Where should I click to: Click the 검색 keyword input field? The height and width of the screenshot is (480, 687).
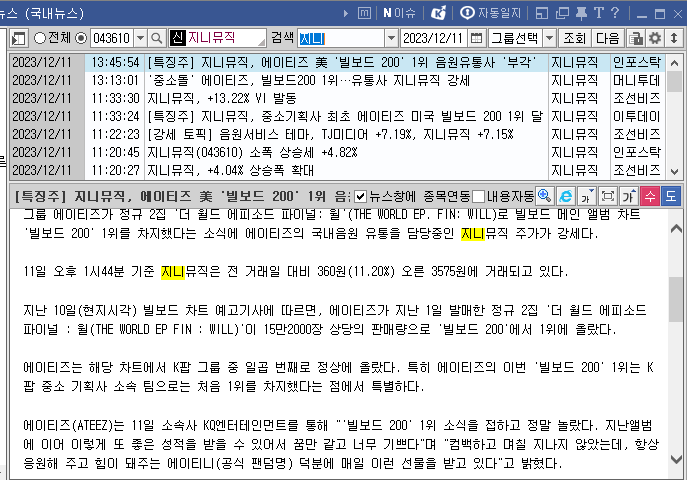pos(341,39)
